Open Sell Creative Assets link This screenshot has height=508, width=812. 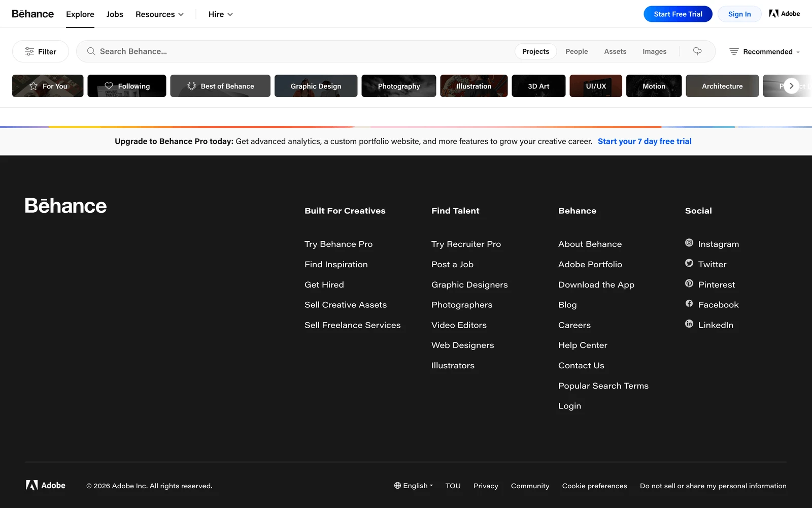click(x=346, y=305)
